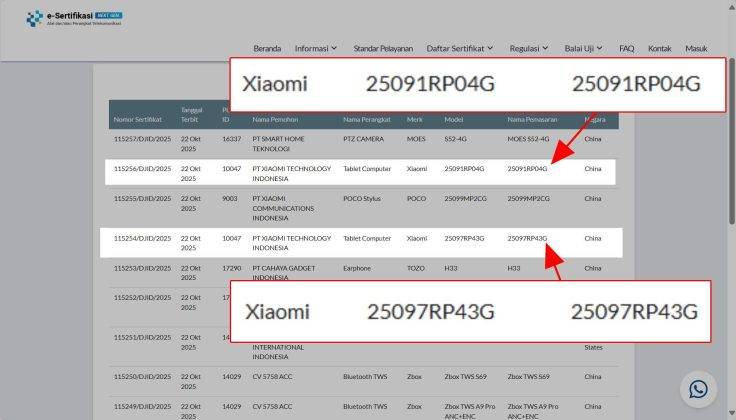Click the H33 model cell
Viewport: 736px width, 420px height.
point(451,268)
